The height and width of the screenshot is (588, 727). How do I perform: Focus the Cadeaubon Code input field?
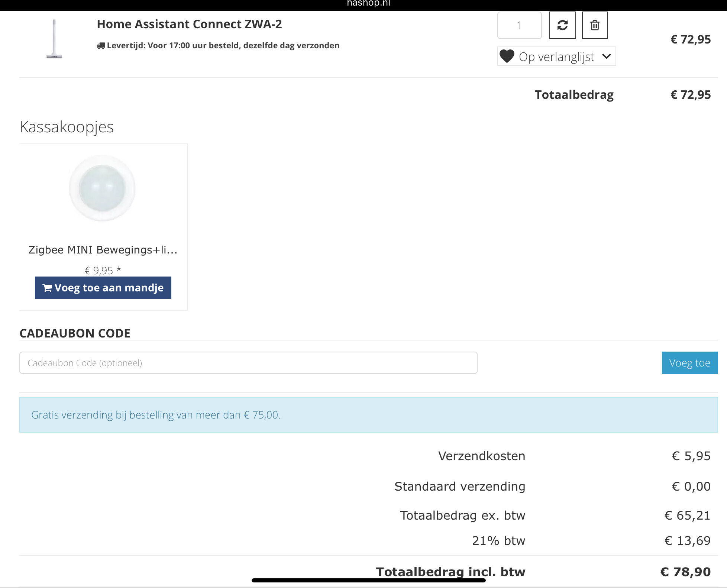(x=248, y=363)
